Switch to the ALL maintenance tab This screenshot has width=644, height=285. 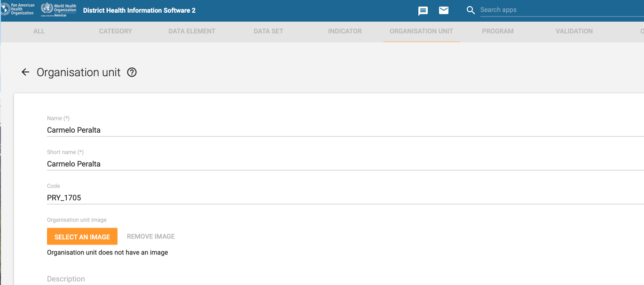point(39,31)
